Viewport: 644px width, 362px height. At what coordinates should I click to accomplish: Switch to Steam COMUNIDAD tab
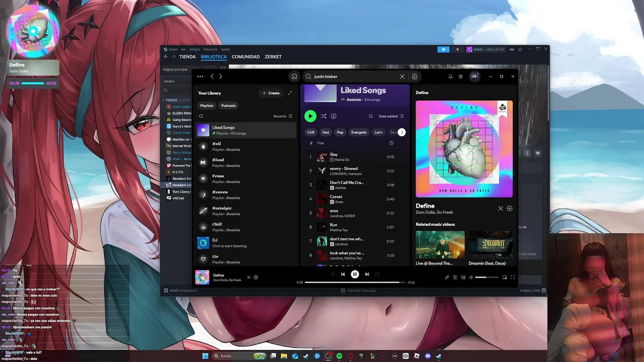pyautogui.click(x=246, y=57)
